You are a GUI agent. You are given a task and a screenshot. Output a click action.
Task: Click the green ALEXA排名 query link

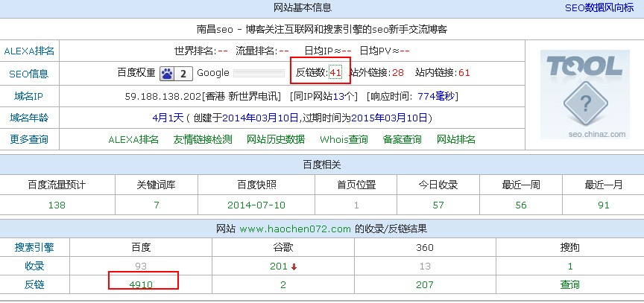click(x=133, y=139)
